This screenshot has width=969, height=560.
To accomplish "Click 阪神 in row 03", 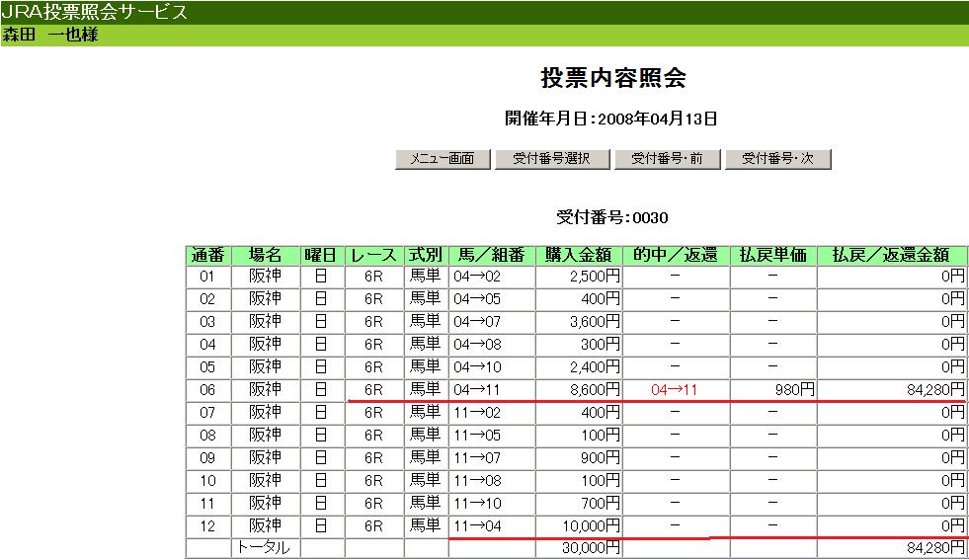I will (265, 322).
